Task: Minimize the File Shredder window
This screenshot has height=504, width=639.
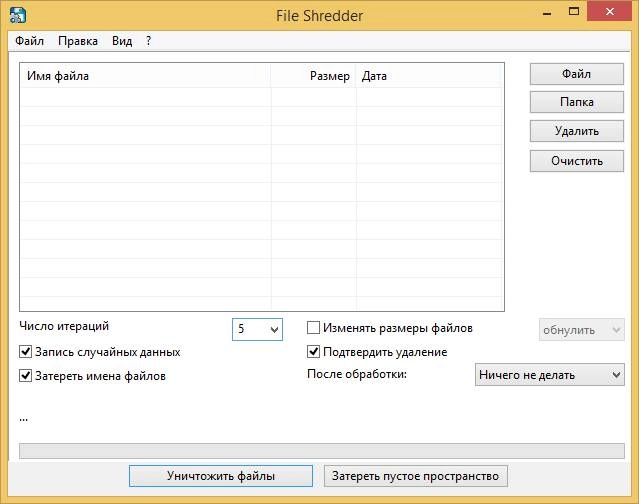Action: tap(547, 13)
